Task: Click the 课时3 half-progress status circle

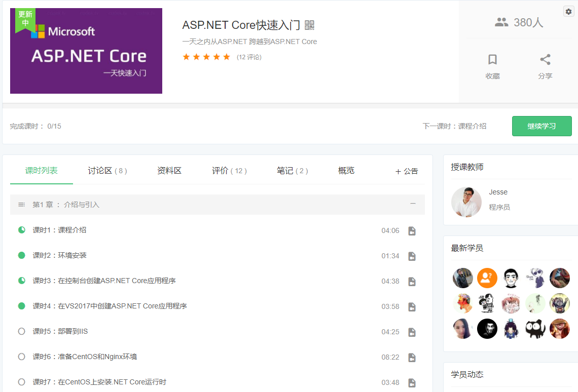Action: pyautogui.click(x=22, y=281)
